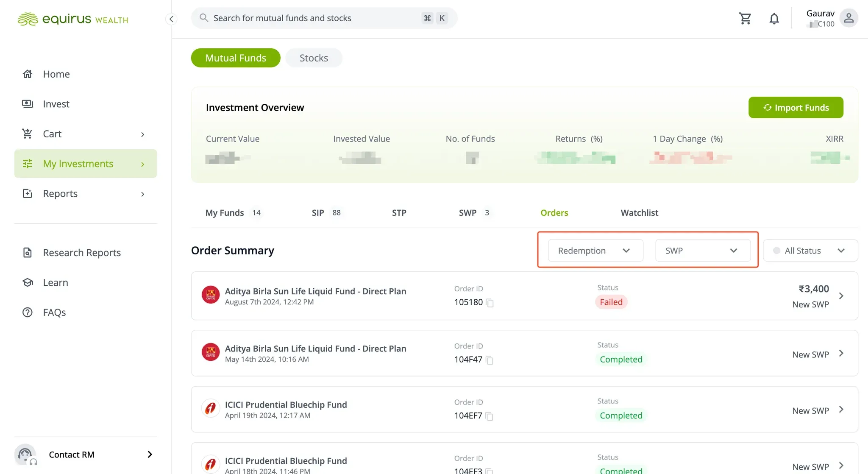This screenshot has height=474, width=868.
Task: Click the Invest icon in the sidebar
Action: point(28,104)
